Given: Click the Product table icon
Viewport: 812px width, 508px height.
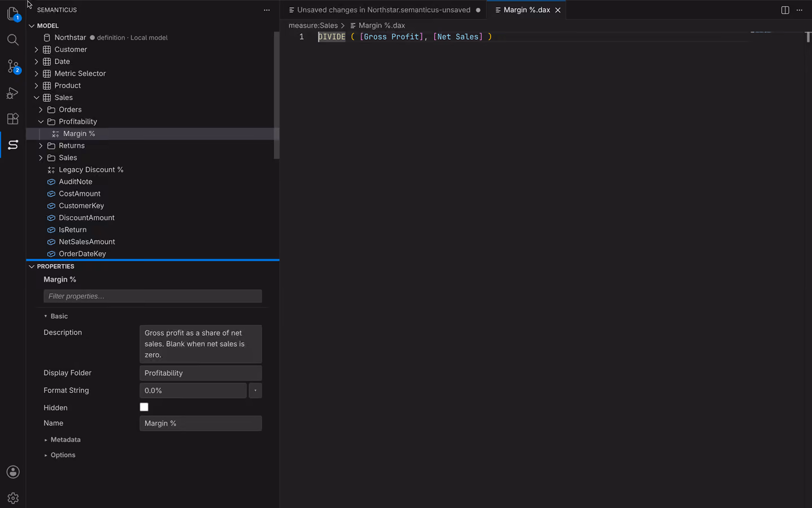Looking at the screenshot, I should pyautogui.click(x=47, y=86).
